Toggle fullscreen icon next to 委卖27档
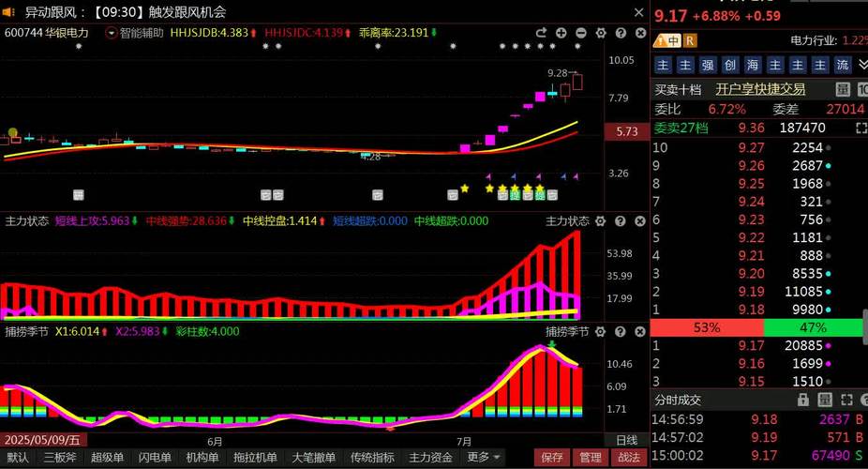This screenshot has height=469, width=868. coord(861,128)
